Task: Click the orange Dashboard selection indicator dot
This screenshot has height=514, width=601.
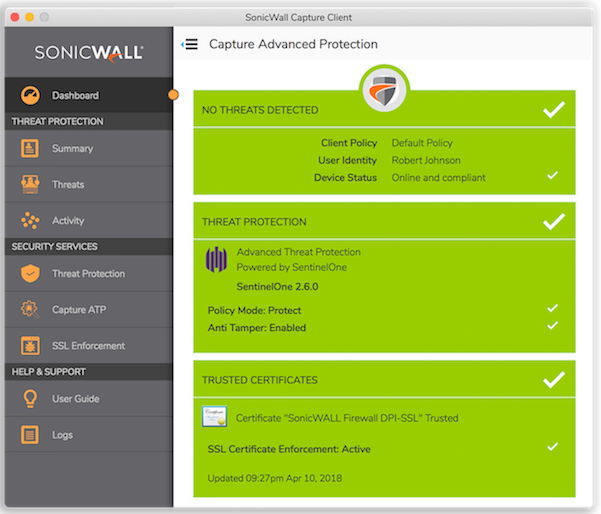Action: pyautogui.click(x=173, y=95)
